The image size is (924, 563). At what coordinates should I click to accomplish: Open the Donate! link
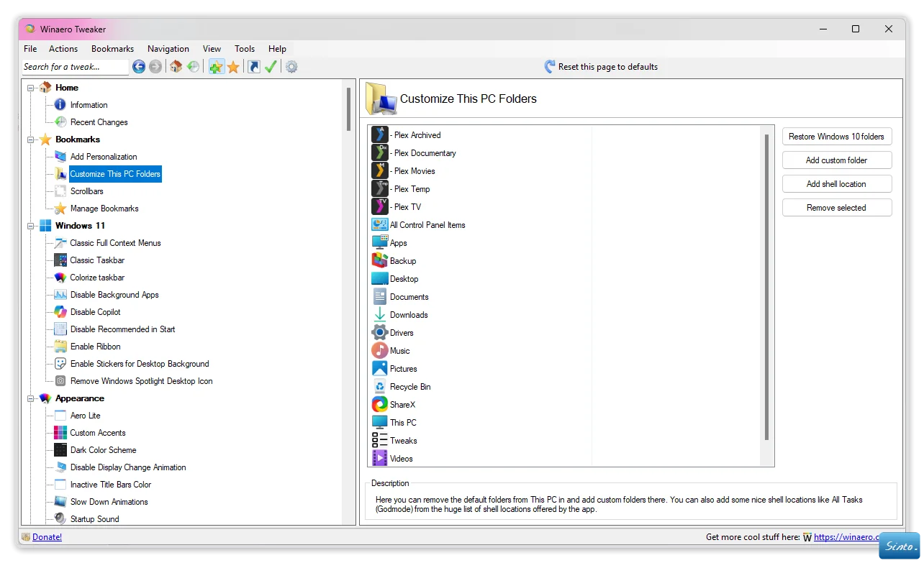[x=47, y=537]
